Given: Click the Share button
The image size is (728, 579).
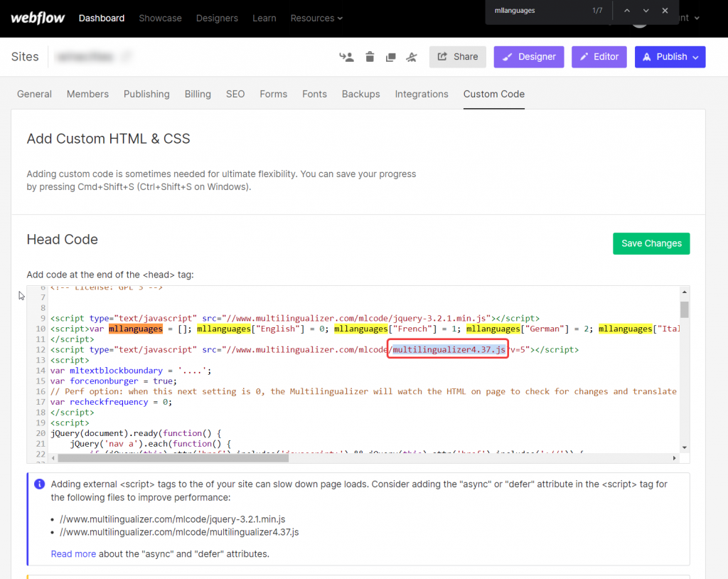Looking at the screenshot, I should coord(458,57).
